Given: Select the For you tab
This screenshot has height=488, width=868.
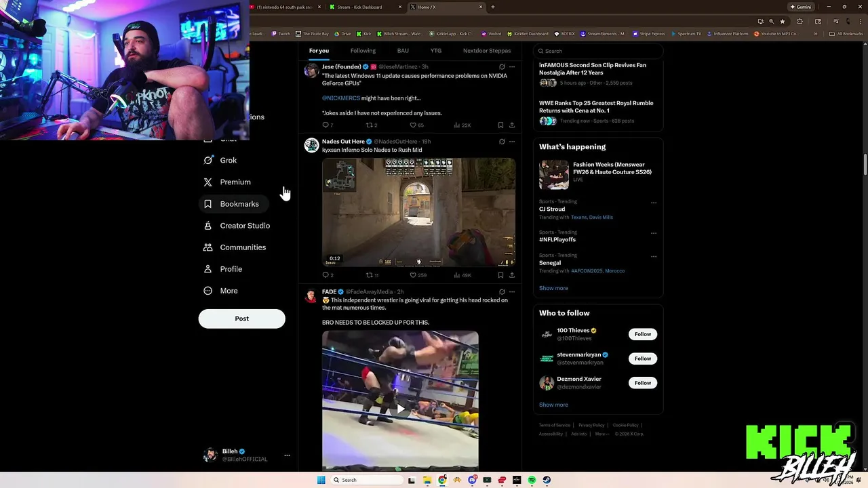Looking at the screenshot, I should pyautogui.click(x=319, y=51).
